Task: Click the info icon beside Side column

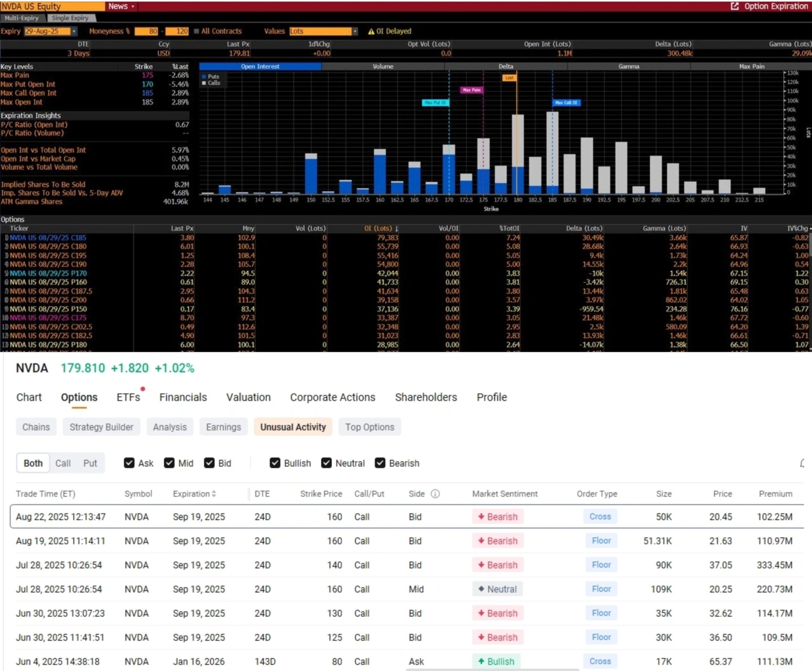Action: pyautogui.click(x=435, y=493)
